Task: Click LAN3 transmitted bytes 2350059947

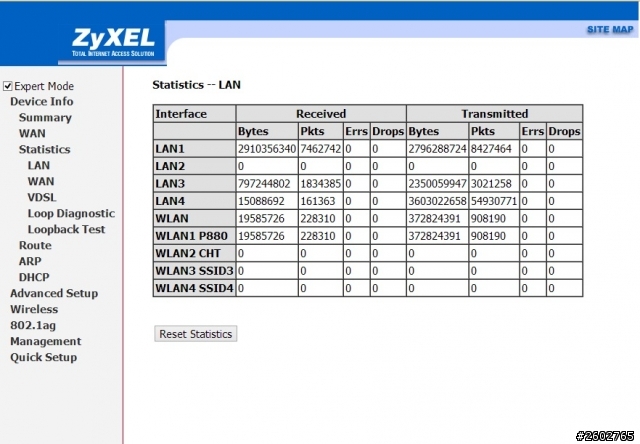Action: click(437, 184)
